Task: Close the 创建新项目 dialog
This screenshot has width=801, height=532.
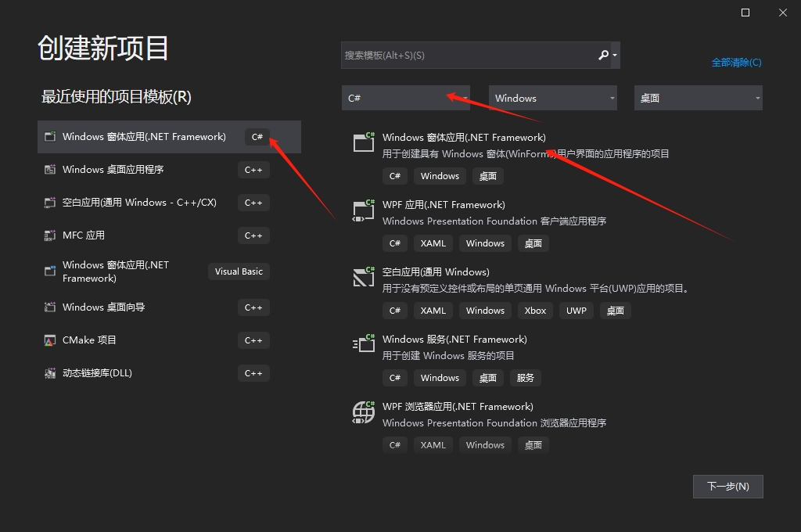Action: click(x=782, y=13)
